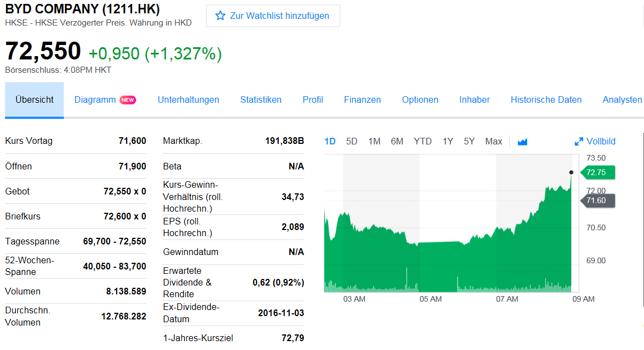Image resolution: width=644 pixels, height=350 pixels.
Task: Click the Vollbild expand arrows icon
Action: [578, 142]
